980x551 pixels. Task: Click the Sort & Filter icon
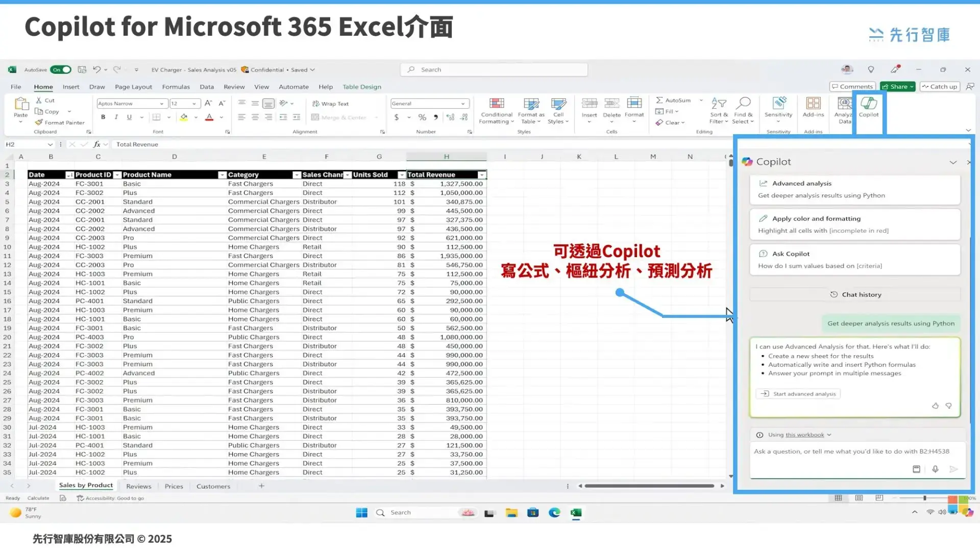tap(719, 104)
